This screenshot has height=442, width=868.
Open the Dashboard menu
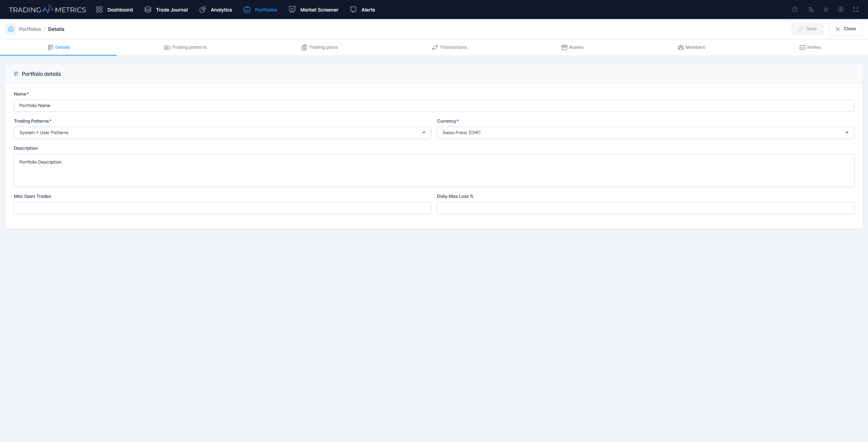[120, 10]
